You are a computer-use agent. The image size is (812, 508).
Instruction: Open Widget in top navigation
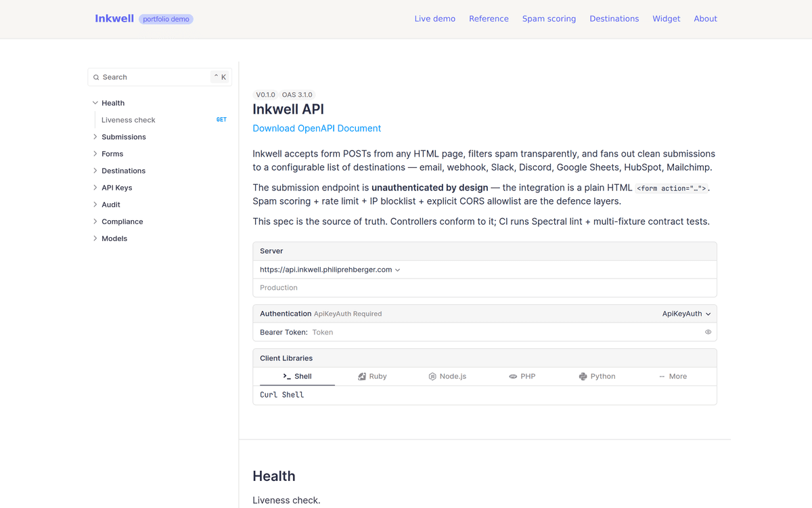[x=667, y=19]
